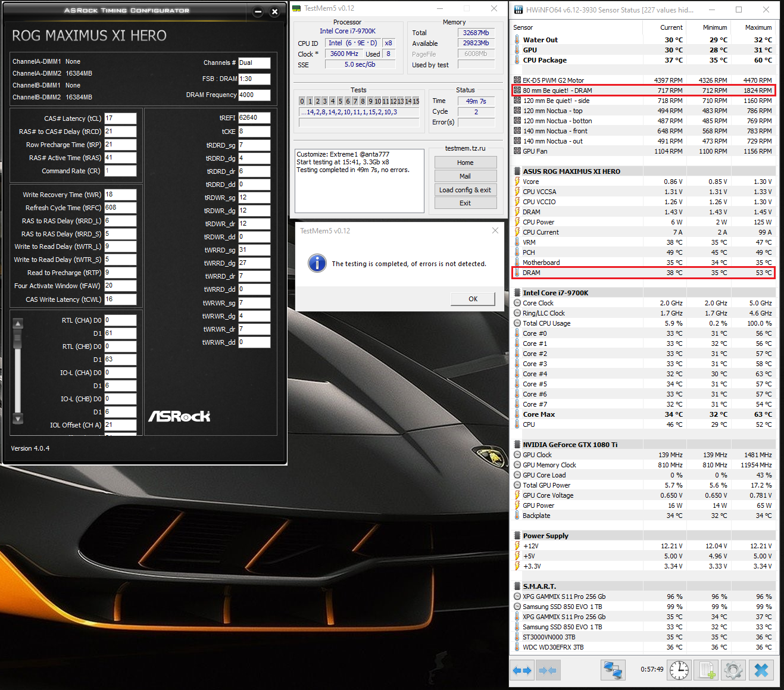Image resolution: width=784 pixels, height=690 pixels.
Task: Click the blue expand-columns arrows button in HWiNFO
Action: click(522, 670)
